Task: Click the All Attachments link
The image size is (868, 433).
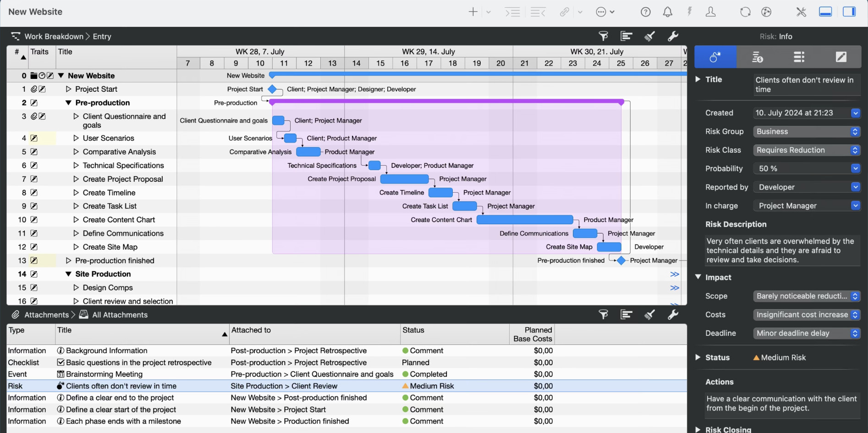Action: [120, 315]
